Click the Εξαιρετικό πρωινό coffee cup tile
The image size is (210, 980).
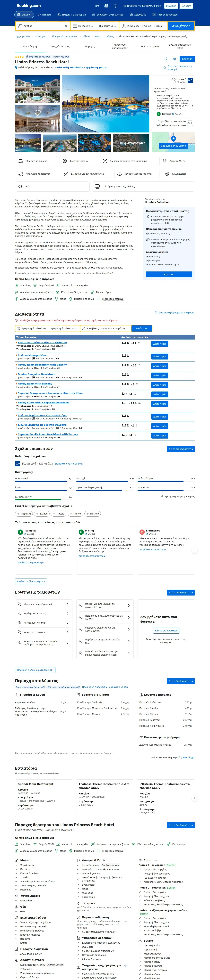point(36,161)
